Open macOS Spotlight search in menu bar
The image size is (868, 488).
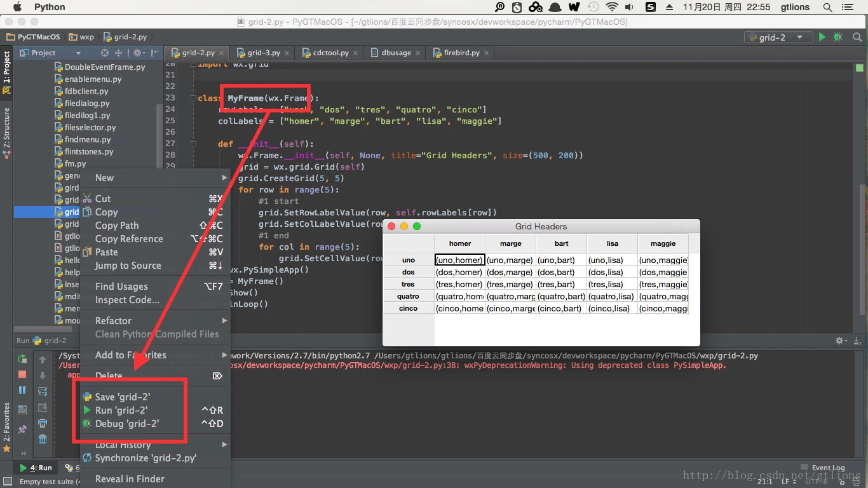click(827, 7)
